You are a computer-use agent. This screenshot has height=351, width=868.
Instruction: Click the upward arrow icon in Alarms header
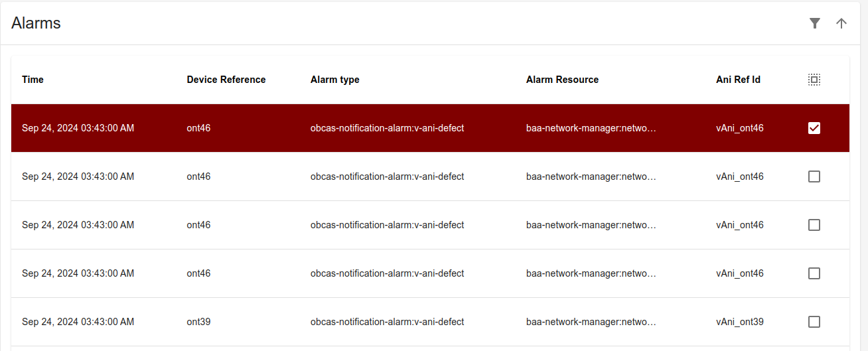coord(841,23)
